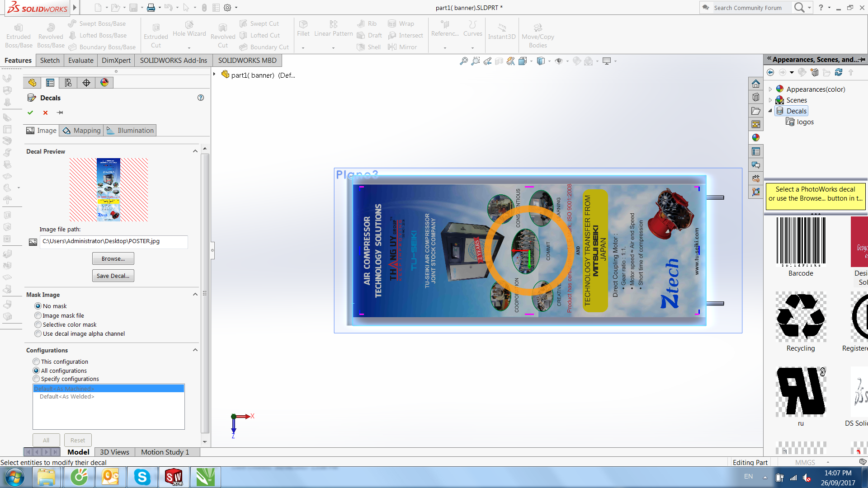The image size is (868, 488).
Task: Open the DisplayManager color sphere tab
Action: [104, 83]
